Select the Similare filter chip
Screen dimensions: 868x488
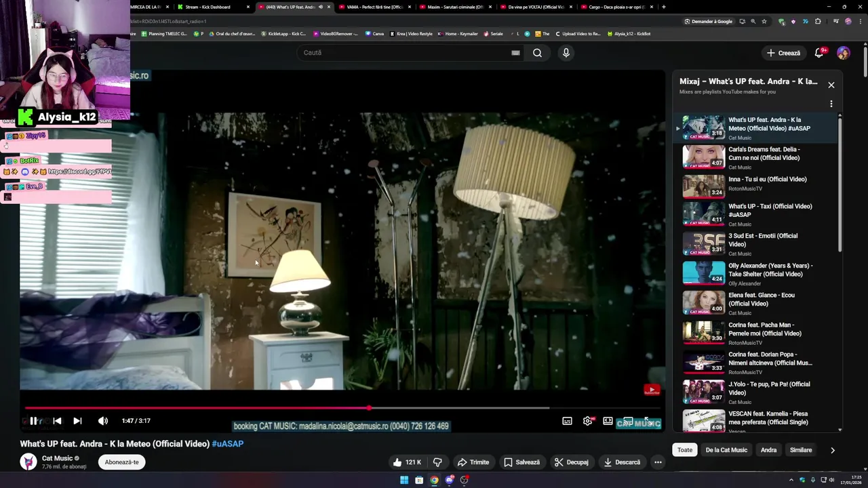[801, 450]
